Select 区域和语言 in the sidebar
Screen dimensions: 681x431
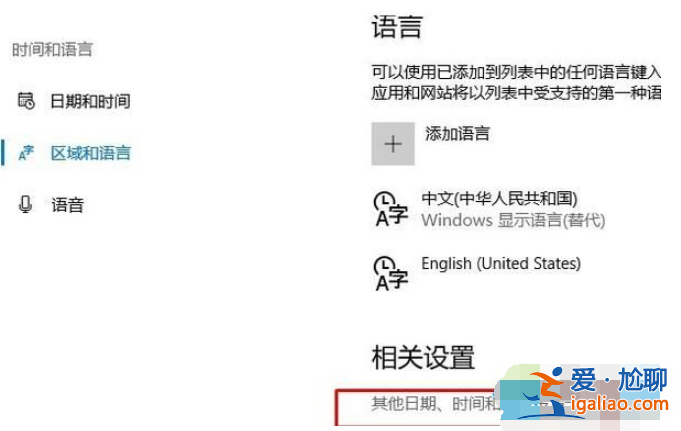pos(90,153)
